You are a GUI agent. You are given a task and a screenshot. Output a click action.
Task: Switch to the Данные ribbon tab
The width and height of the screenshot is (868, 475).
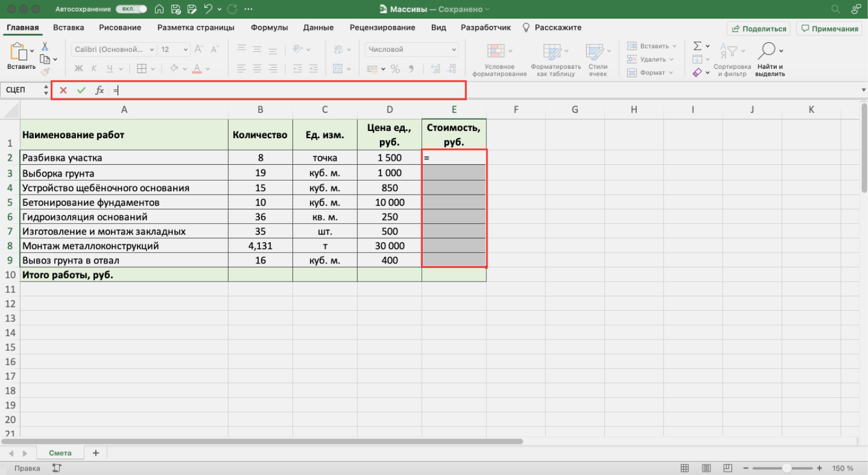click(x=318, y=28)
